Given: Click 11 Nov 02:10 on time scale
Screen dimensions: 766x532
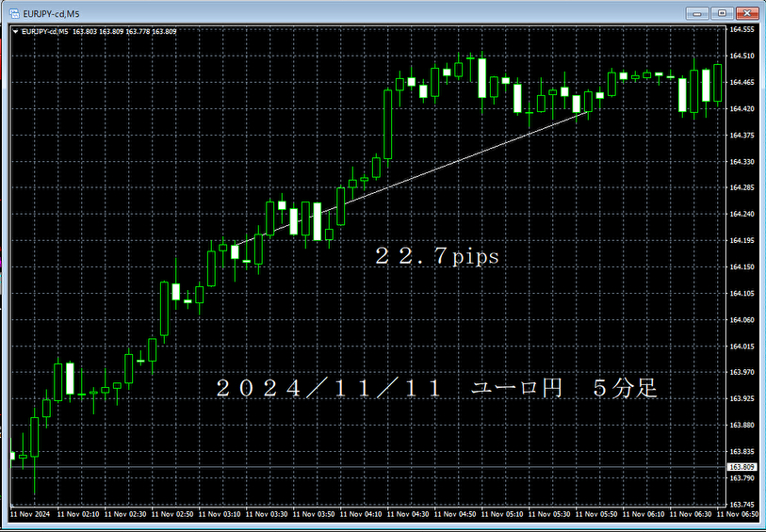Looking at the screenshot, I should point(81,515).
